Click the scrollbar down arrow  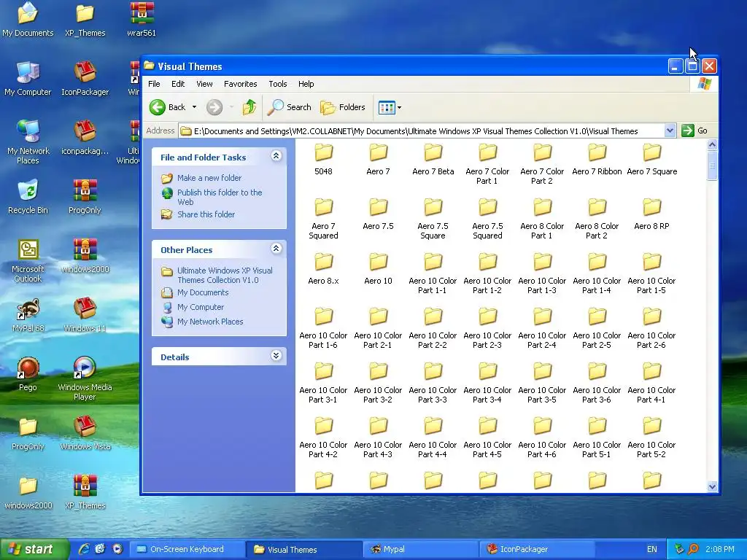click(x=712, y=486)
